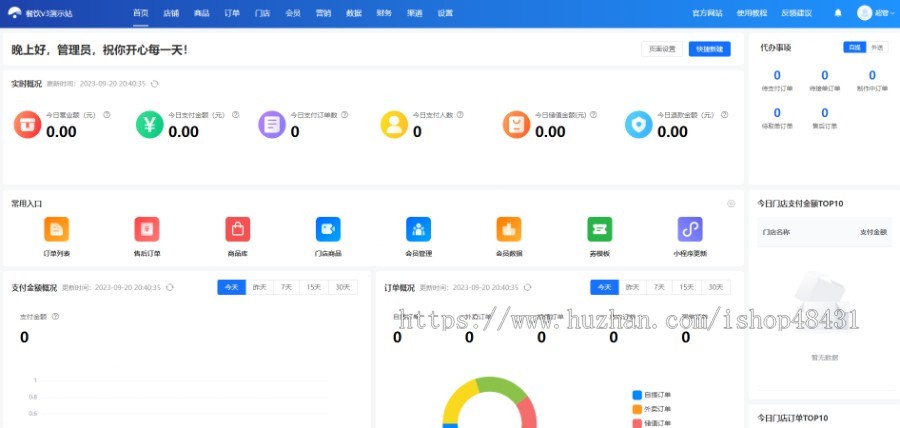Go to the 首页 tab
The width and height of the screenshot is (900, 428).
(141, 13)
